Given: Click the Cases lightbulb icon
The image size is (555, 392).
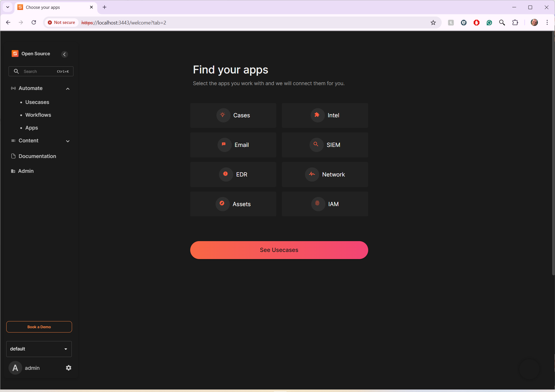Looking at the screenshot, I should (x=223, y=115).
